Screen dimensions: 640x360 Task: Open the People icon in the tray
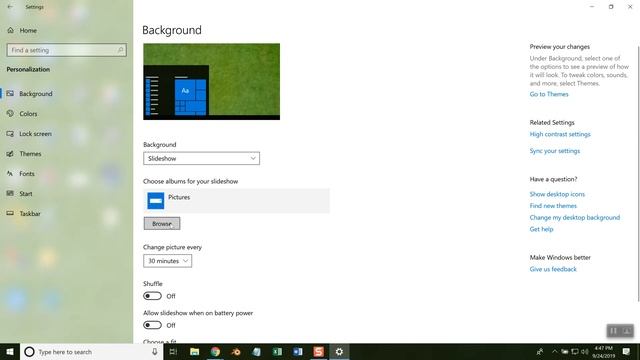coord(540,352)
